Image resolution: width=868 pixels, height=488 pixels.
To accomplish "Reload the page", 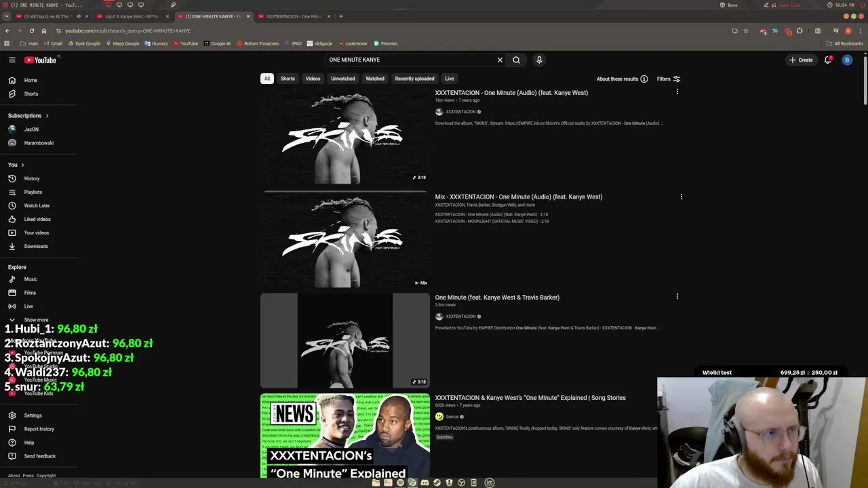I will [31, 30].
